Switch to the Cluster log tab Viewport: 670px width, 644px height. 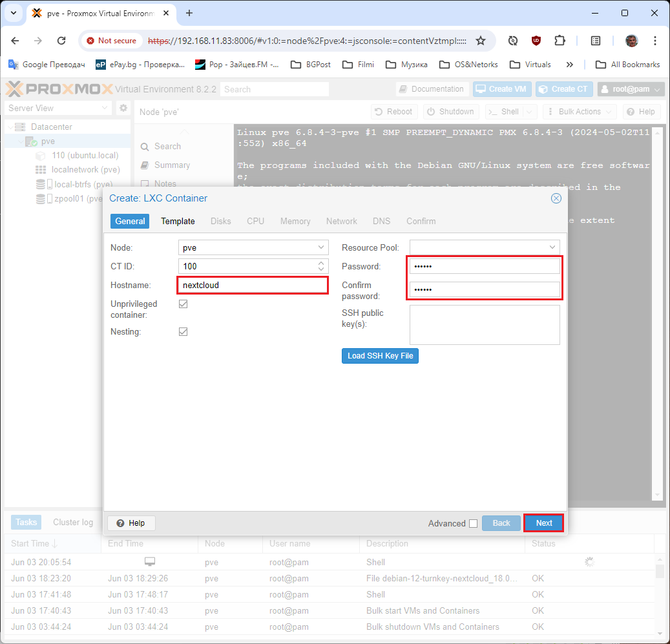click(x=73, y=523)
